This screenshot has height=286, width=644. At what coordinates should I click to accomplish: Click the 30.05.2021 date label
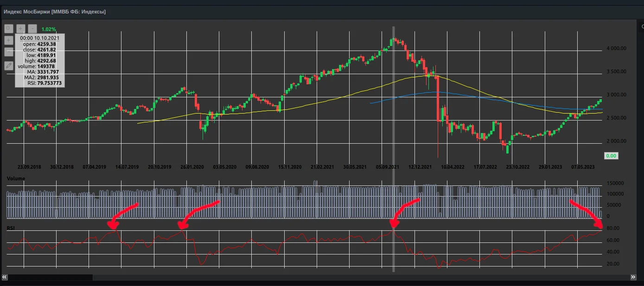click(x=355, y=166)
